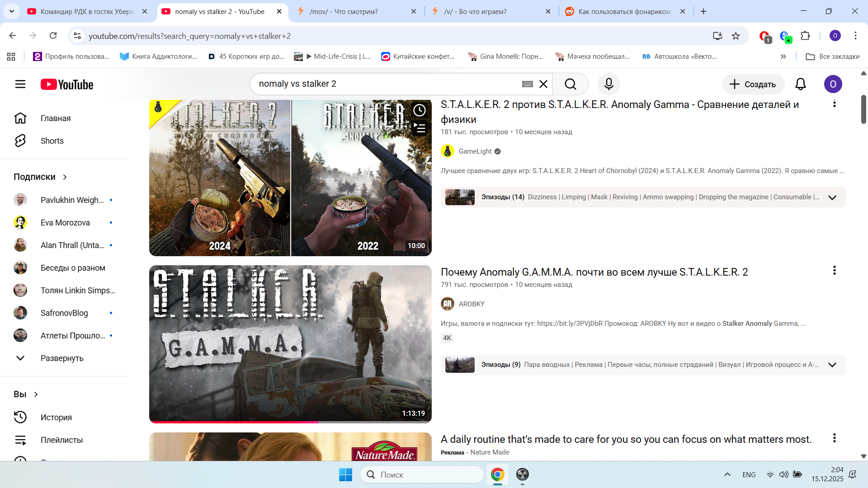Click the Создать create button
The height and width of the screenshot is (488, 868).
(753, 84)
